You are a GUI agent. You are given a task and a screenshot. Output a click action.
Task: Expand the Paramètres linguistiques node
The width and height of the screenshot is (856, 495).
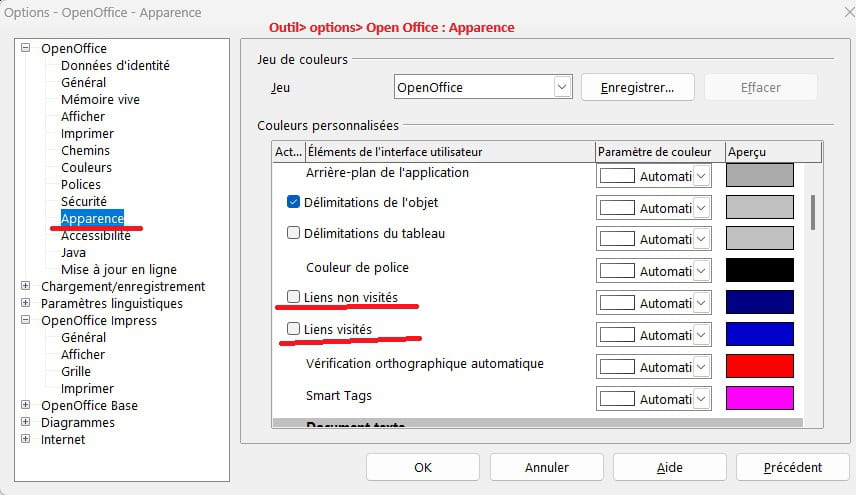coord(26,302)
